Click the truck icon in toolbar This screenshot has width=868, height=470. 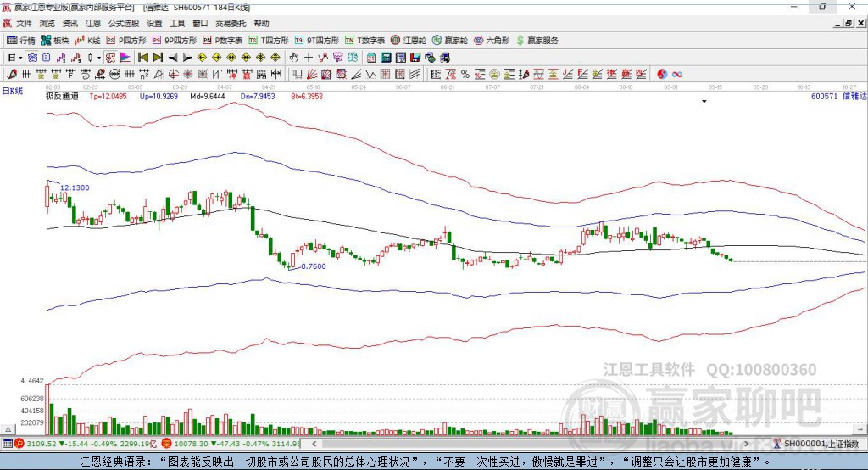click(x=444, y=58)
